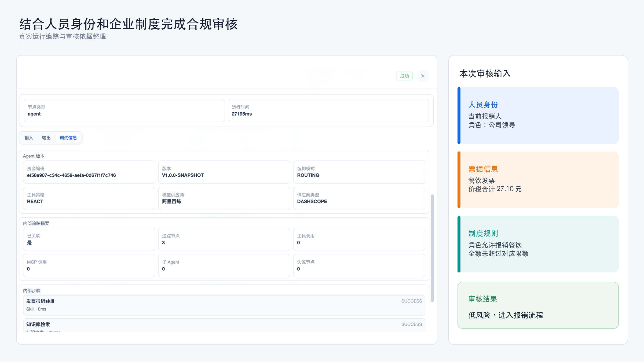Click the 版本 V1.0.0-SNAPSHOT cell
Image resolution: width=644 pixels, height=362 pixels.
[224, 172]
